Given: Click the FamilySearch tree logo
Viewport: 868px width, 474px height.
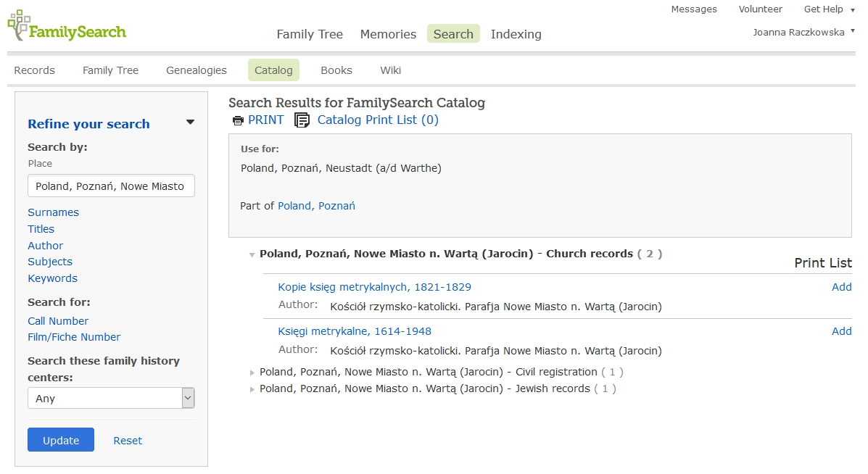Looking at the screenshot, I should click(20, 25).
